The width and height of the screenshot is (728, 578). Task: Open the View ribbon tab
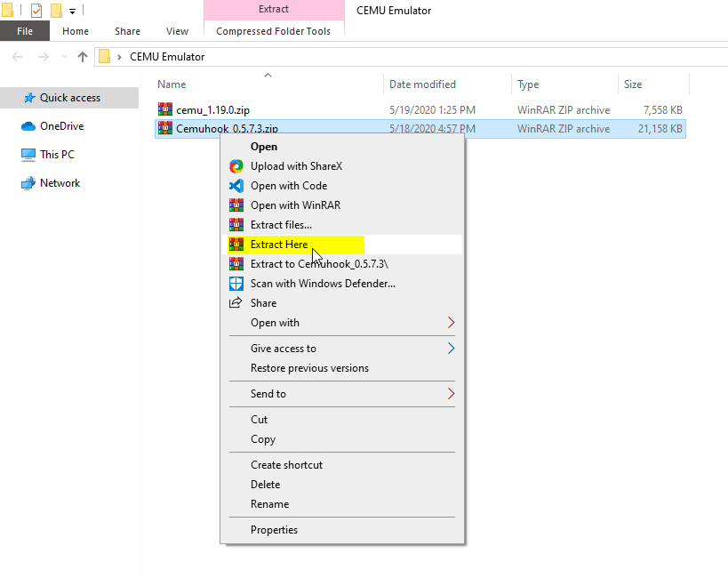[x=177, y=31]
